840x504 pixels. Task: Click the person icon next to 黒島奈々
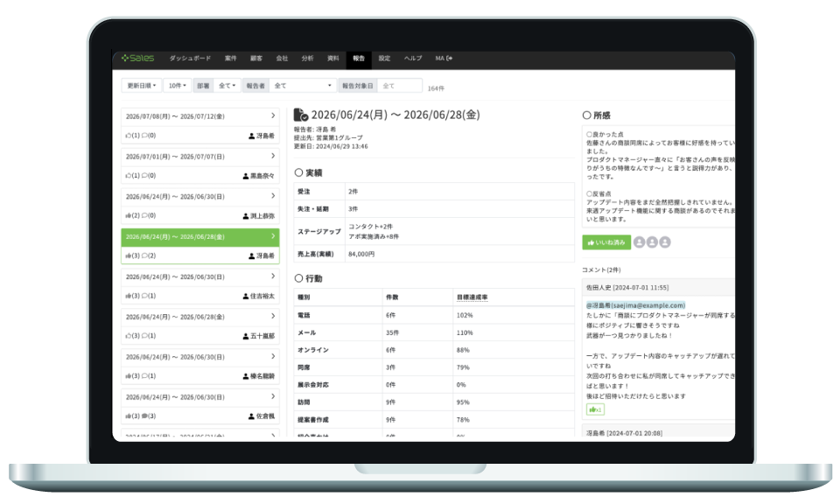click(x=246, y=176)
